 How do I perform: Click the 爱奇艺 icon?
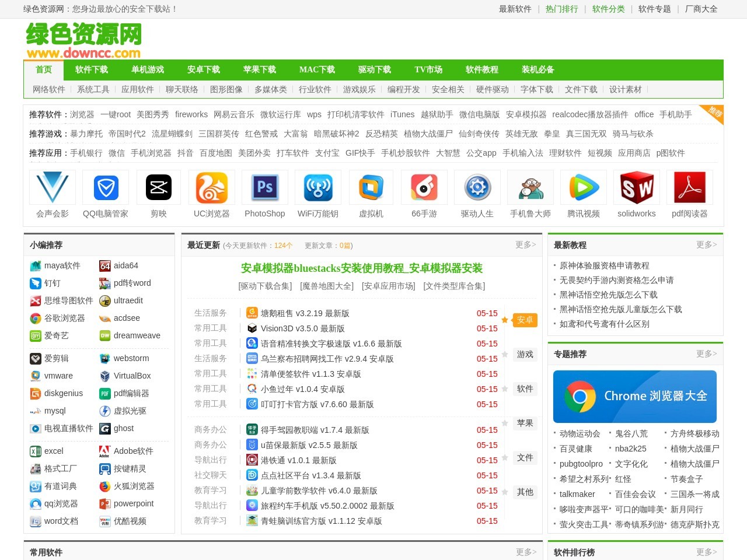36,336
